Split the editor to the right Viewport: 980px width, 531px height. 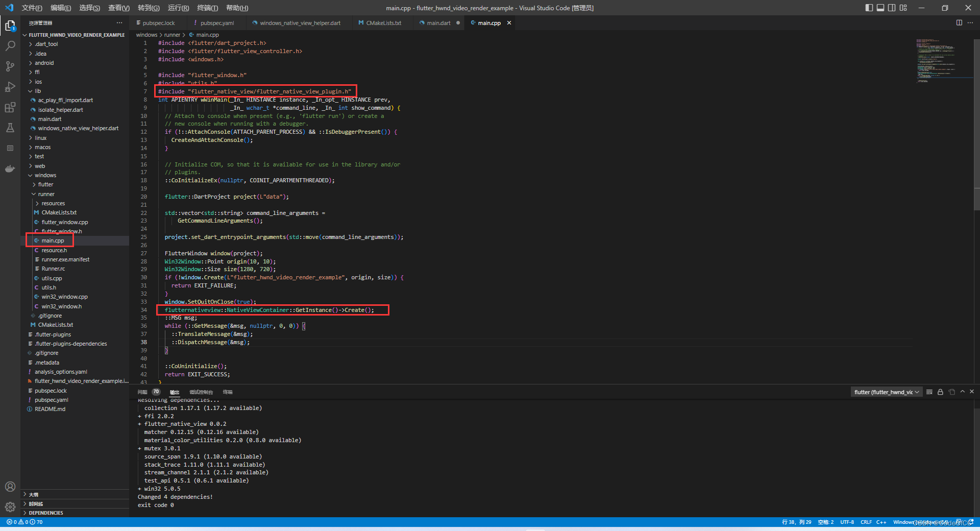[x=959, y=22]
